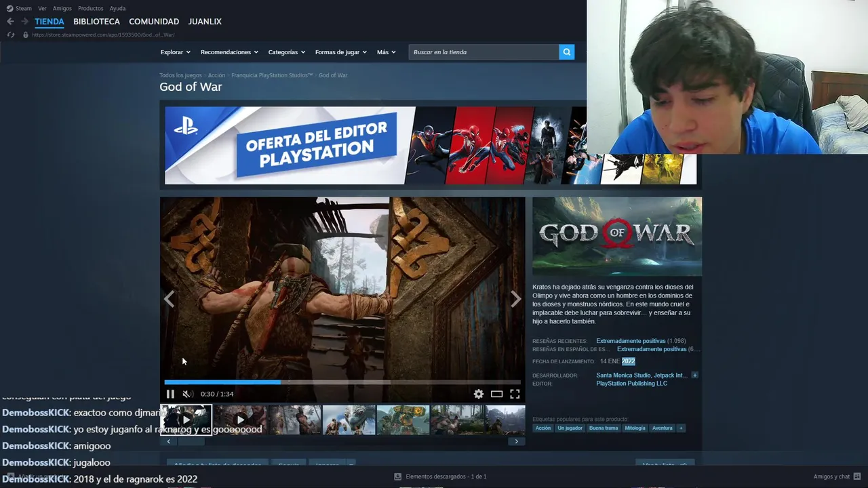Click 'Acción' breadcrumb link
This screenshot has height=488, width=868.
[x=216, y=75]
